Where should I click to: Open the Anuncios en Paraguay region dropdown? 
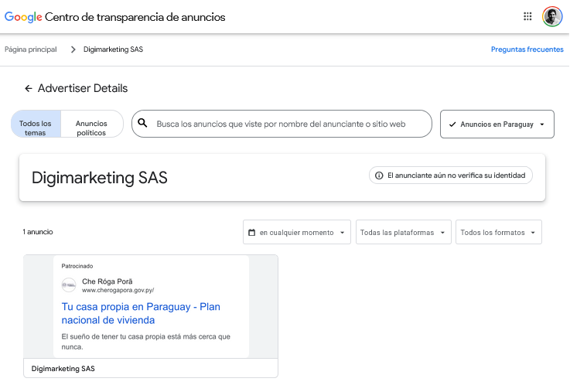[x=497, y=124]
